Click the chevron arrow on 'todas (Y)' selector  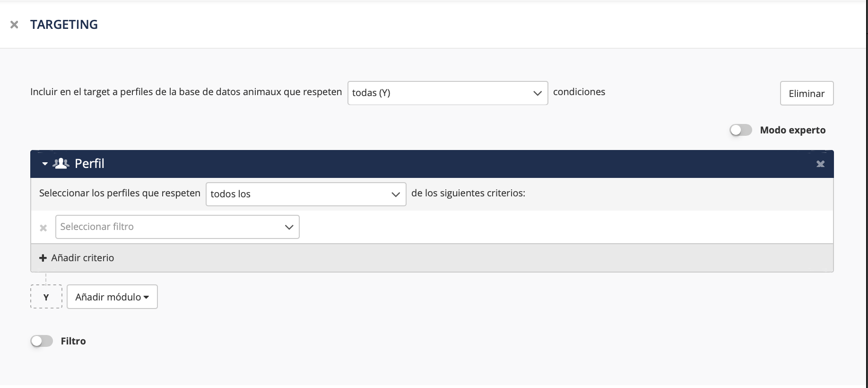pyautogui.click(x=537, y=93)
